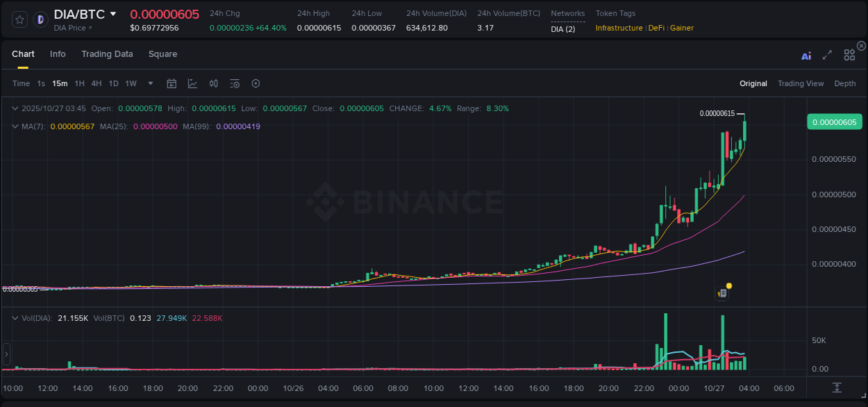Open the calendar date-picker icon
Image resolution: width=868 pixels, height=407 pixels.
tap(172, 83)
